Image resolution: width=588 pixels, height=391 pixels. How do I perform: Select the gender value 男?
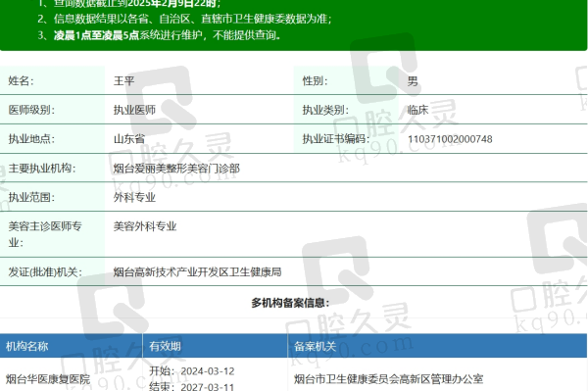[413, 80]
